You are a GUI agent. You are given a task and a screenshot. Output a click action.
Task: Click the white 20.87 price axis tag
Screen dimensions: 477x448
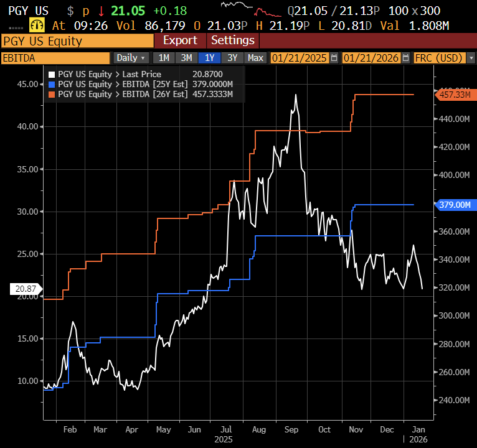[x=26, y=289]
